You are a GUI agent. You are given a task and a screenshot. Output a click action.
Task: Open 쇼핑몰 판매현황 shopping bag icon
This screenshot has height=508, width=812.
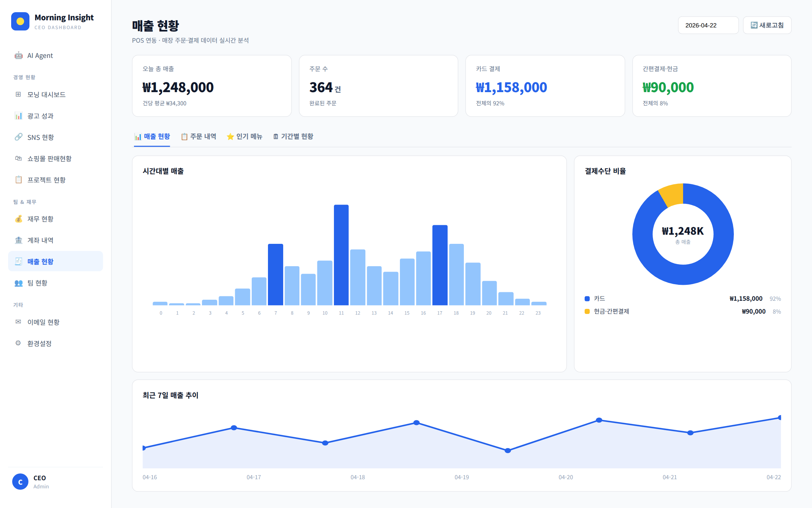click(19, 158)
